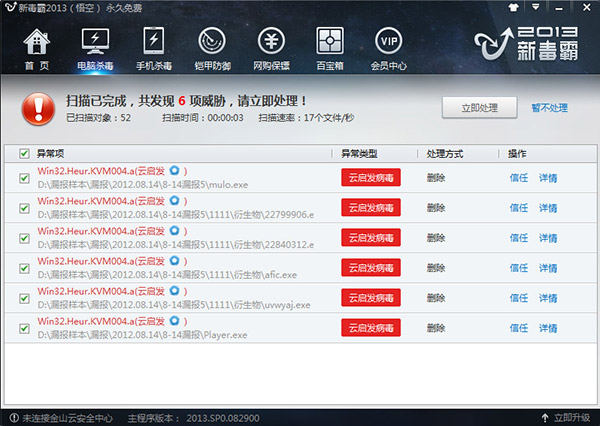This screenshot has height=426, width=600.
Task: View 详情 details for mulo.exe
Action: pyautogui.click(x=548, y=178)
